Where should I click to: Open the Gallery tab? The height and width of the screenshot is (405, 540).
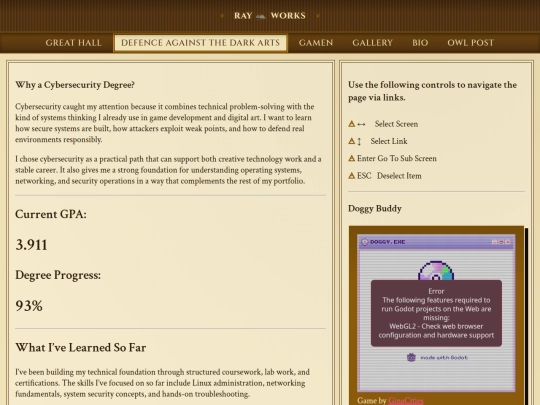(x=372, y=43)
